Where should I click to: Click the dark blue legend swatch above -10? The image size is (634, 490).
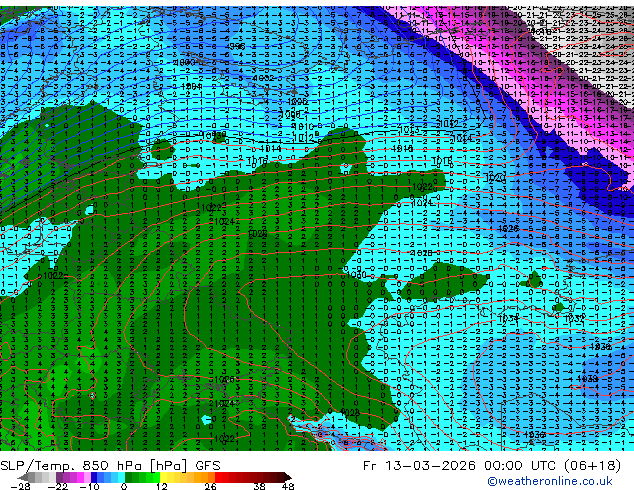pos(94,477)
